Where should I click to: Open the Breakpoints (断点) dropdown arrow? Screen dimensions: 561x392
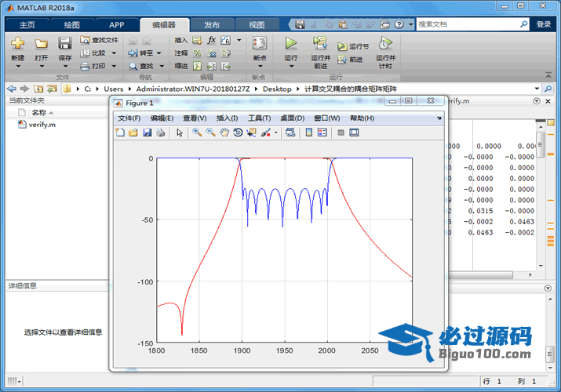point(260,66)
